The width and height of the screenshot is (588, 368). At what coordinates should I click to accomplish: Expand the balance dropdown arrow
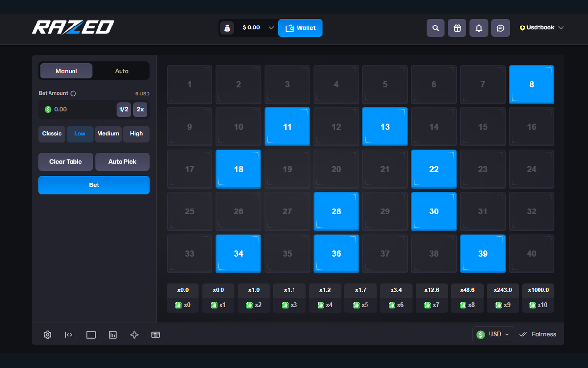click(271, 28)
